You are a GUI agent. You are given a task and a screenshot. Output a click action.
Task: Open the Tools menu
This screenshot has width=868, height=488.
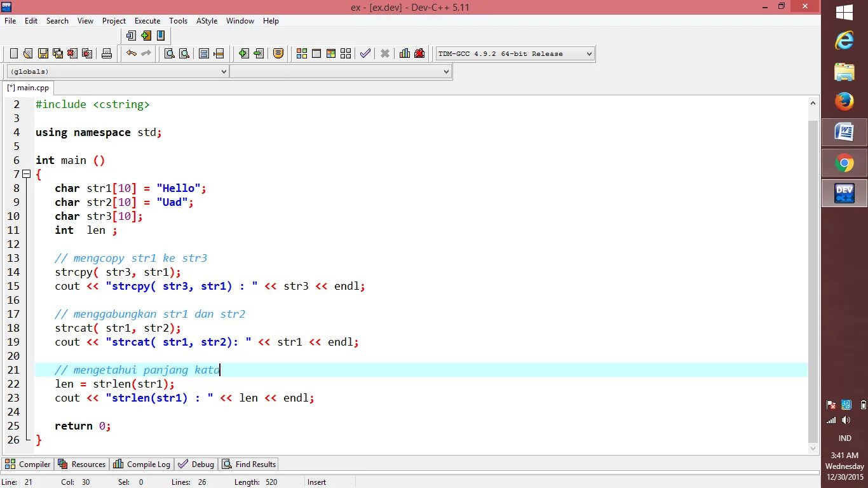tap(178, 21)
